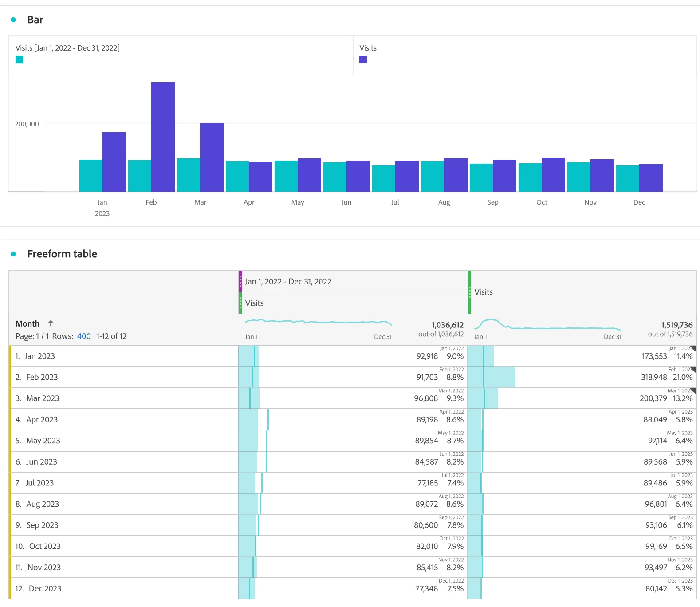Click the 97,114 visits cell
The width and height of the screenshot is (700, 607).
[x=582, y=441]
